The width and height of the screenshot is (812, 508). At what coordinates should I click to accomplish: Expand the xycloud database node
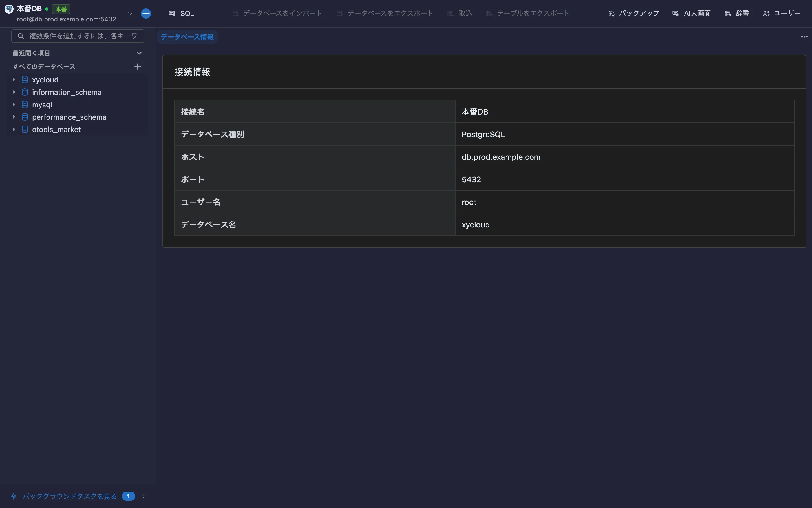pos(14,80)
